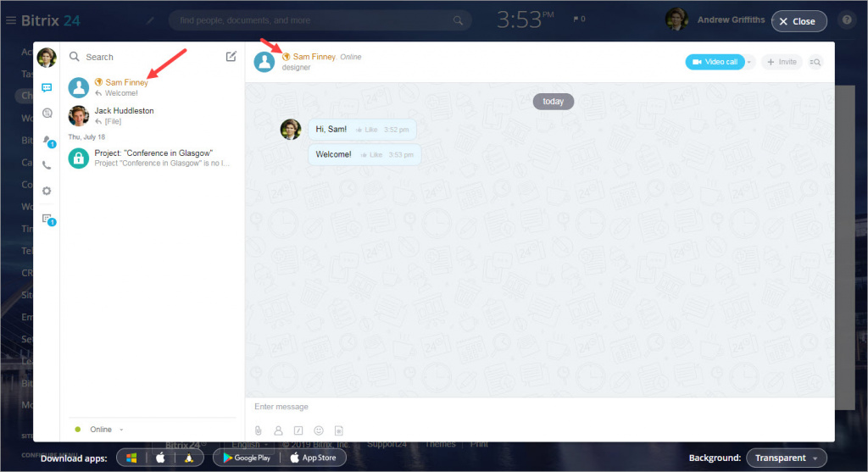Open the open channels speech-bubble icon
Viewport: 868px width, 472px height.
tap(47, 113)
